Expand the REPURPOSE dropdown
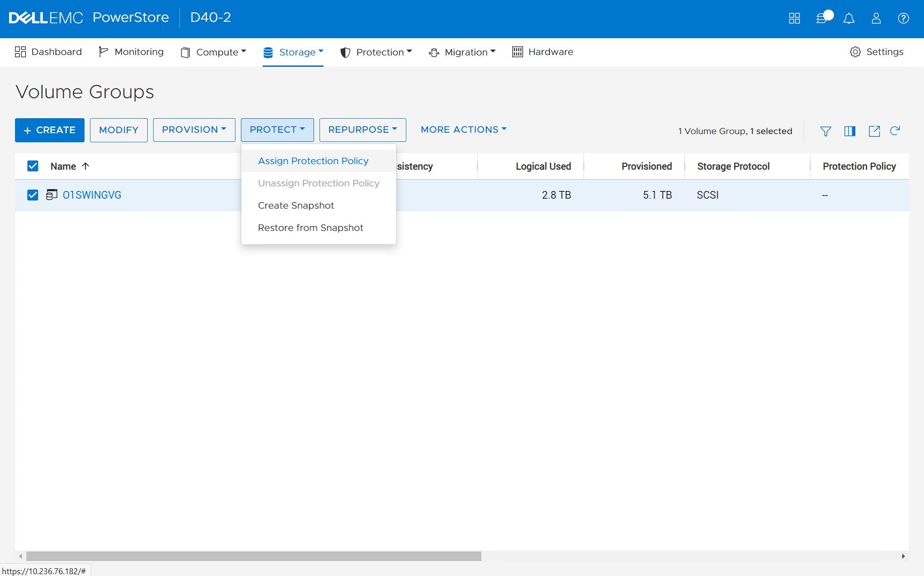This screenshot has height=576, width=924. point(362,130)
